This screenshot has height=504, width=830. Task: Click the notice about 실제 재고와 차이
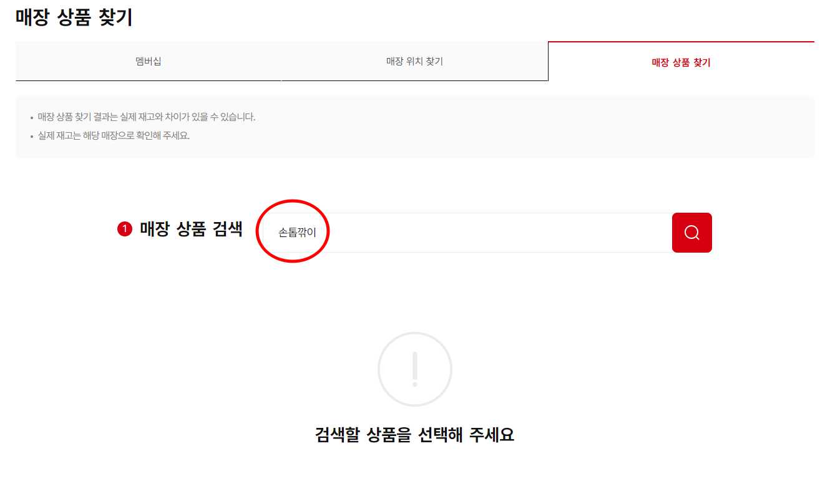click(x=147, y=117)
